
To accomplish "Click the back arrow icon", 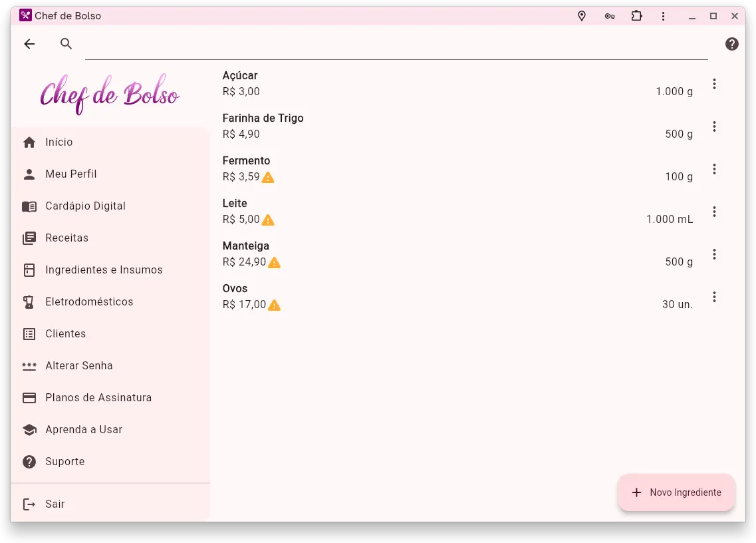I will click(29, 44).
